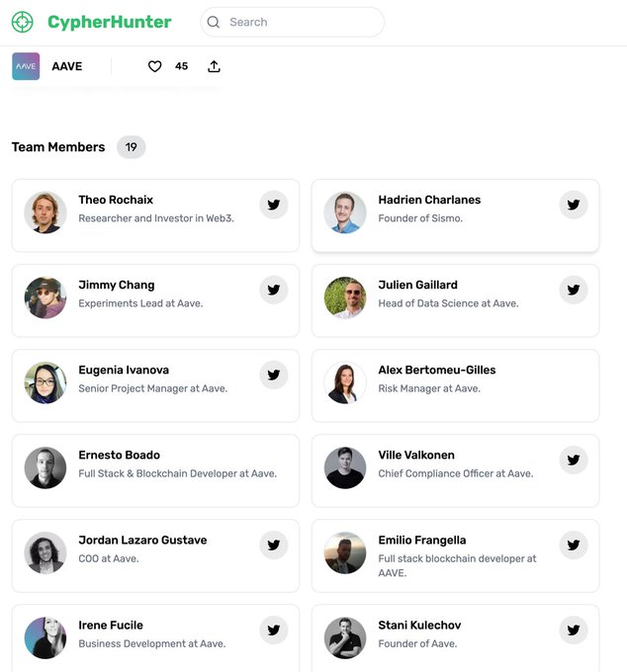627x672 pixels.
Task: Open the share upload icon
Action: click(214, 66)
